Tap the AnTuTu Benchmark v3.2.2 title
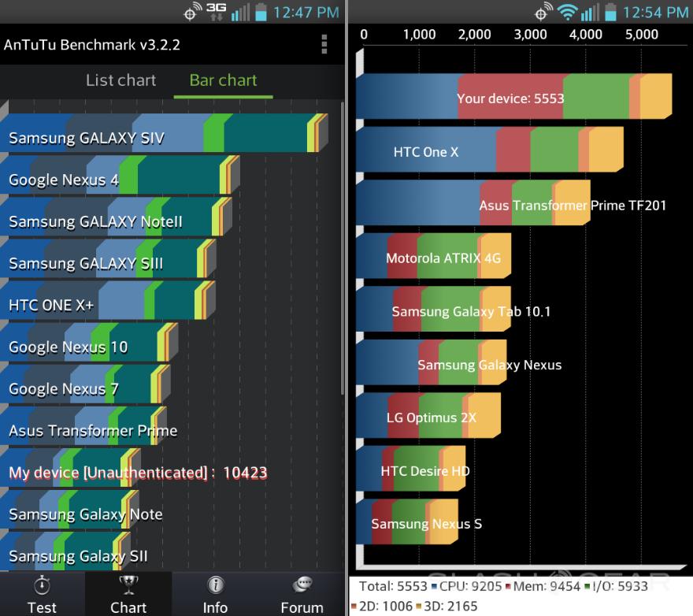Image resolution: width=693 pixels, height=616 pixels. tap(92, 45)
